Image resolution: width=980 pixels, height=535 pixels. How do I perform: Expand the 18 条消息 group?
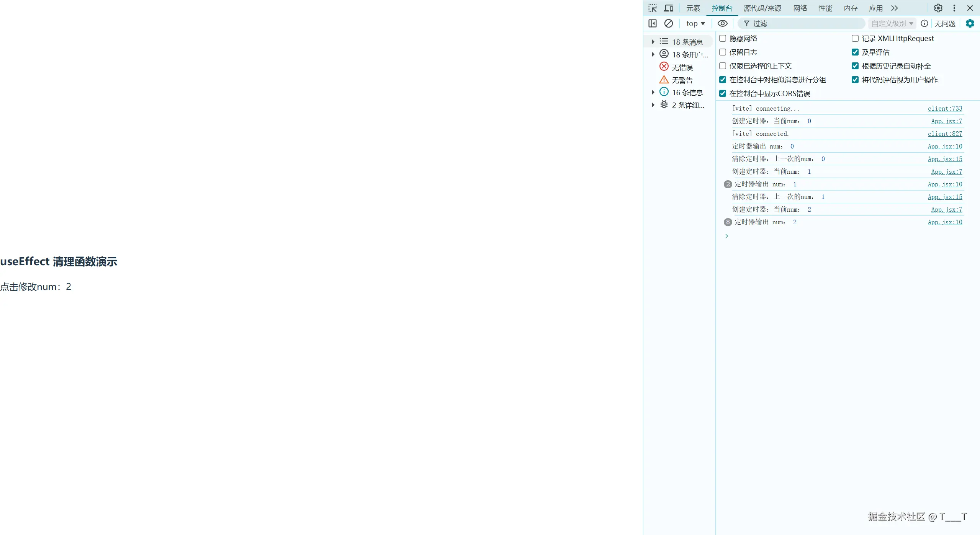(653, 42)
